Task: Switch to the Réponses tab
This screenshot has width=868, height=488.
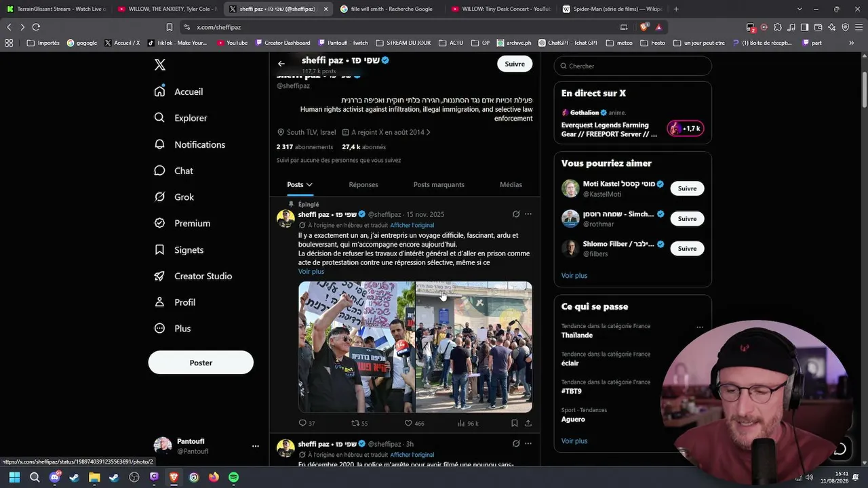Action: [363, 184]
